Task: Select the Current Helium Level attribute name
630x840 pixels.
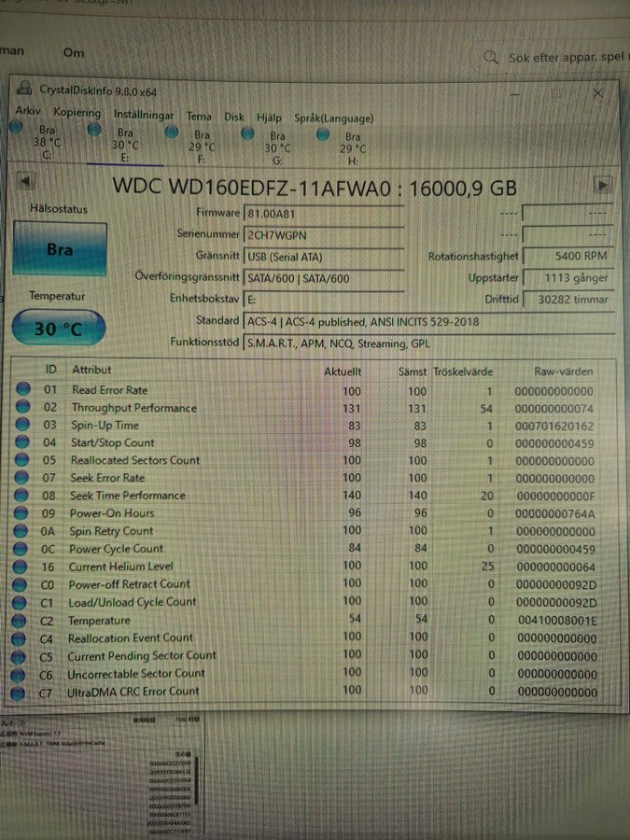Action: pos(121,567)
